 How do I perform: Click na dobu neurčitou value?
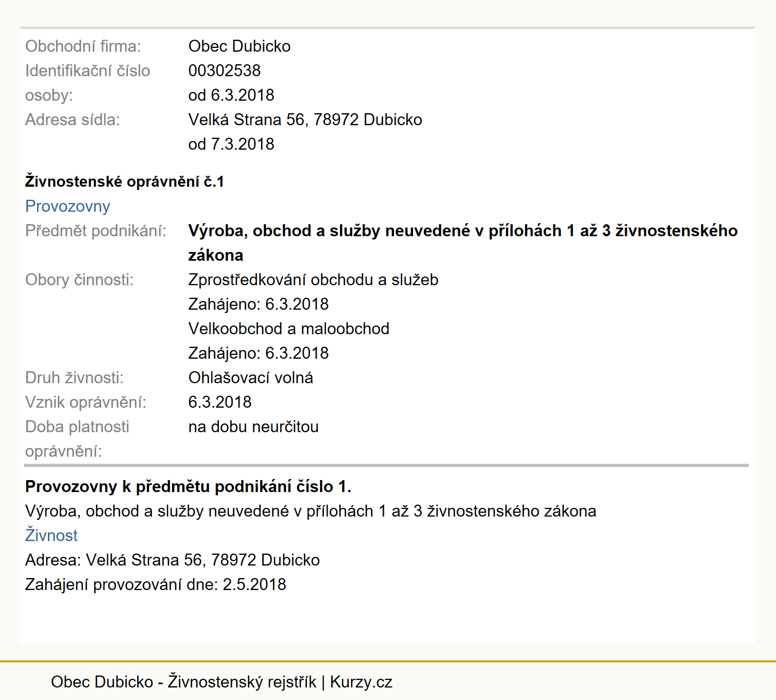(254, 427)
